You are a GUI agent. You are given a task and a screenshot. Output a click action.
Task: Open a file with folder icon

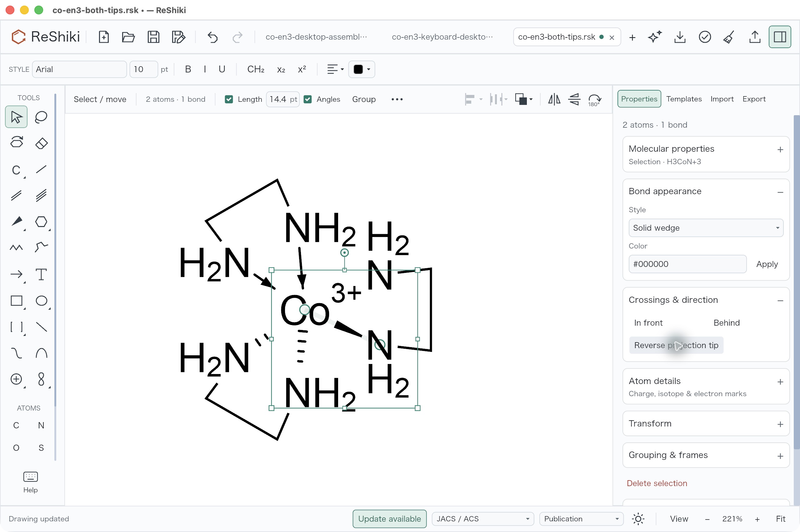[x=128, y=37]
